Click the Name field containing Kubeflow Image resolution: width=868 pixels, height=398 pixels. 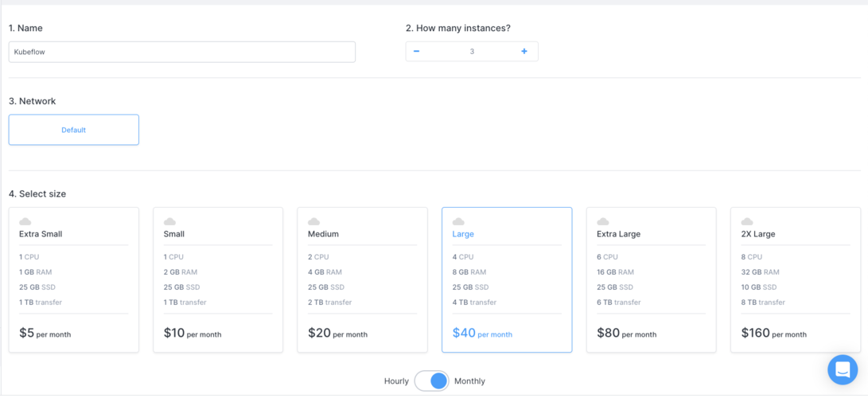coord(182,52)
